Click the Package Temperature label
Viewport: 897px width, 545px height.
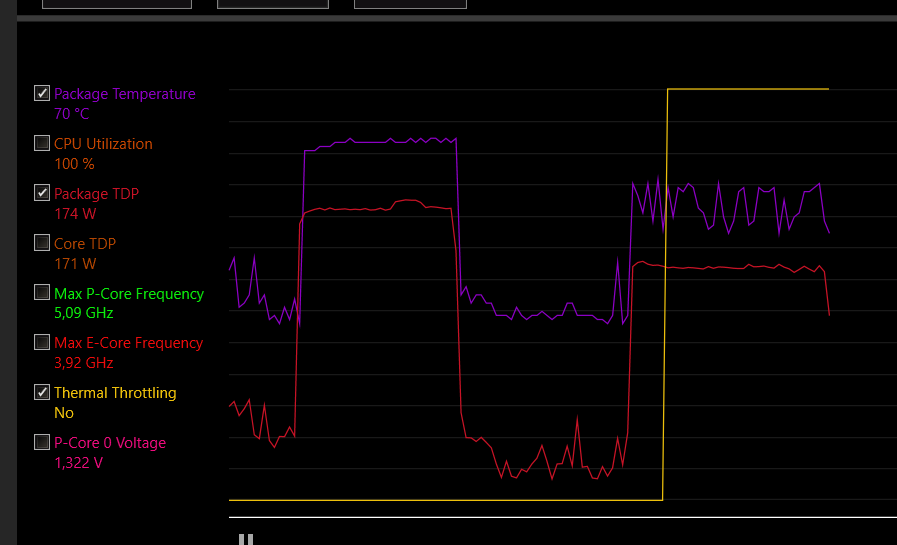click(125, 94)
